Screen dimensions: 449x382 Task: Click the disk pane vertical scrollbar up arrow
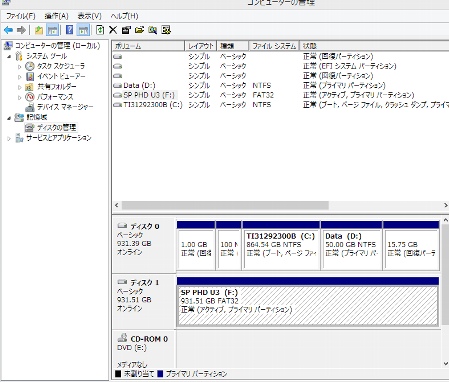coord(446,220)
